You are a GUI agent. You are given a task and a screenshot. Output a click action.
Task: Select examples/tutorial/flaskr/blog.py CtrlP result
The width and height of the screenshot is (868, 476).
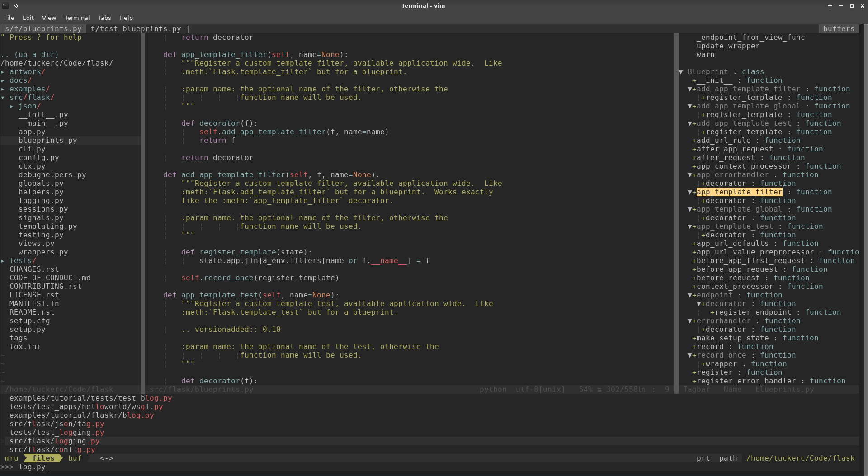[x=81, y=415]
